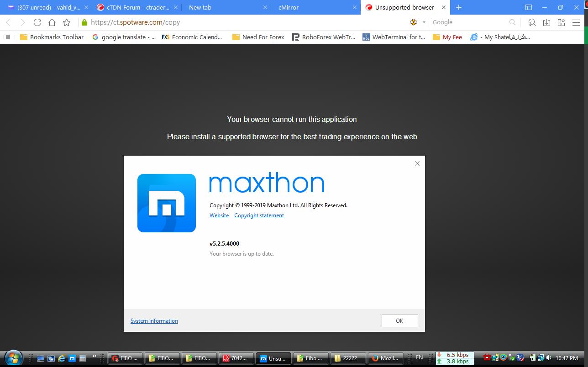Click the OK button

(399, 321)
